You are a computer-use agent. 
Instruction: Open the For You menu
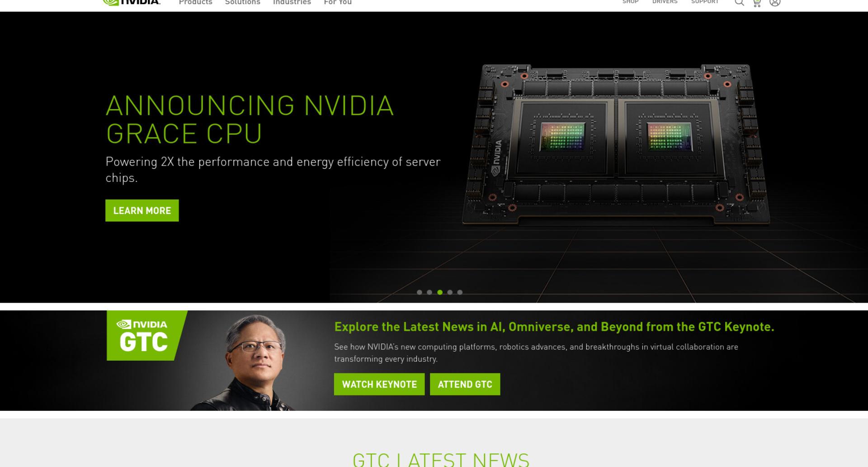[x=338, y=2]
